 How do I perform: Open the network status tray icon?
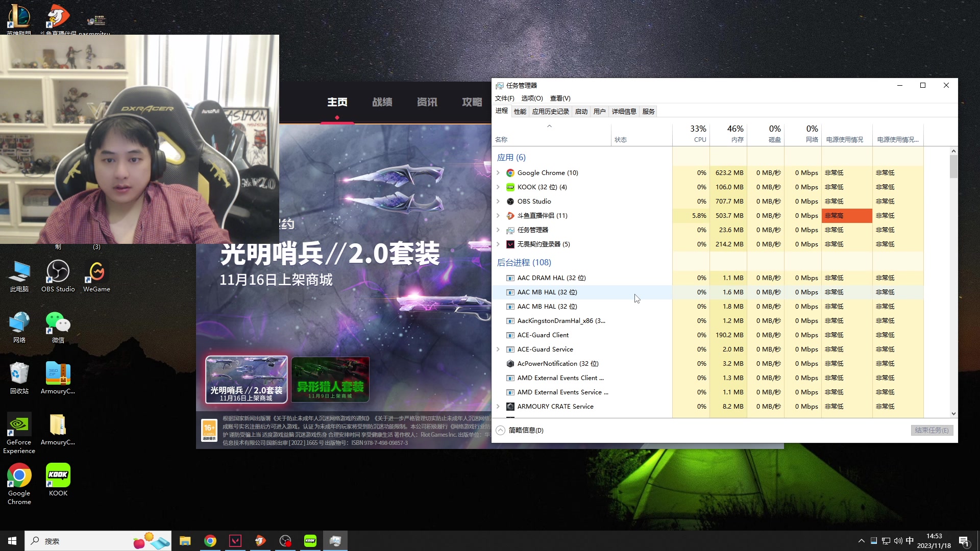pos(886,541)
